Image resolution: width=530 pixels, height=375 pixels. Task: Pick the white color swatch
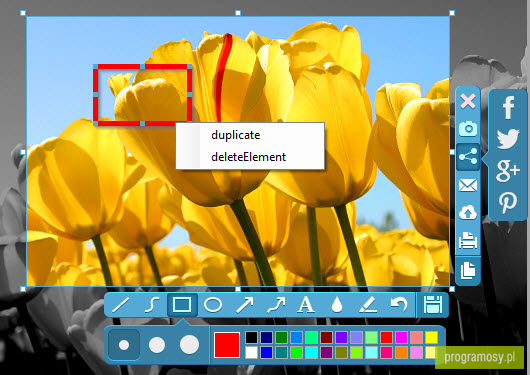coord(251,353)
